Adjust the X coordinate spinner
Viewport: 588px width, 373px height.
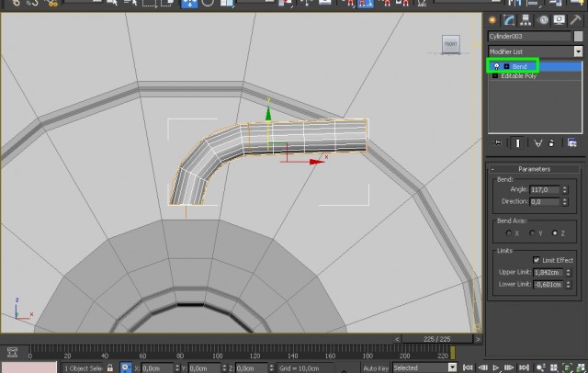click(x=177, y=368)
